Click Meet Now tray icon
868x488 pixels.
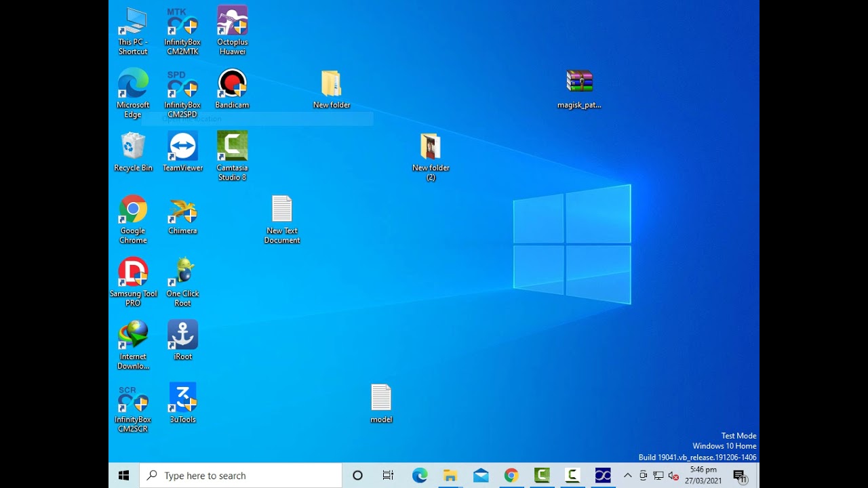coord(644,476)
